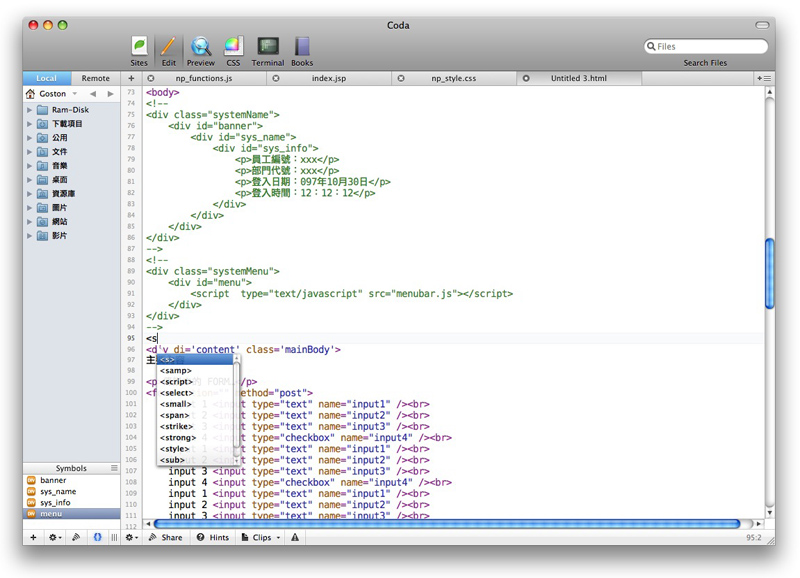Open the Books reference
Viewport: 800px width, 578px height.
302,49
